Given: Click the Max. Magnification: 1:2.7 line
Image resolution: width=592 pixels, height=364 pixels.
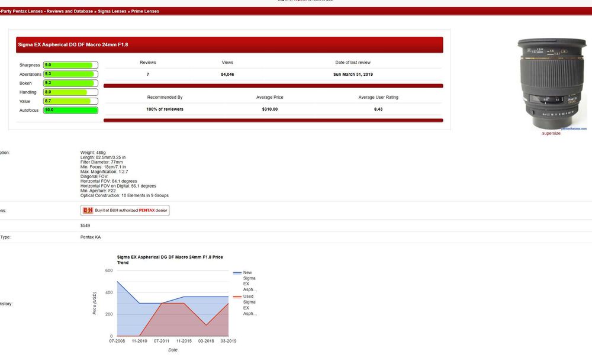Looking at the screenshot, I should tap(104, 172).
